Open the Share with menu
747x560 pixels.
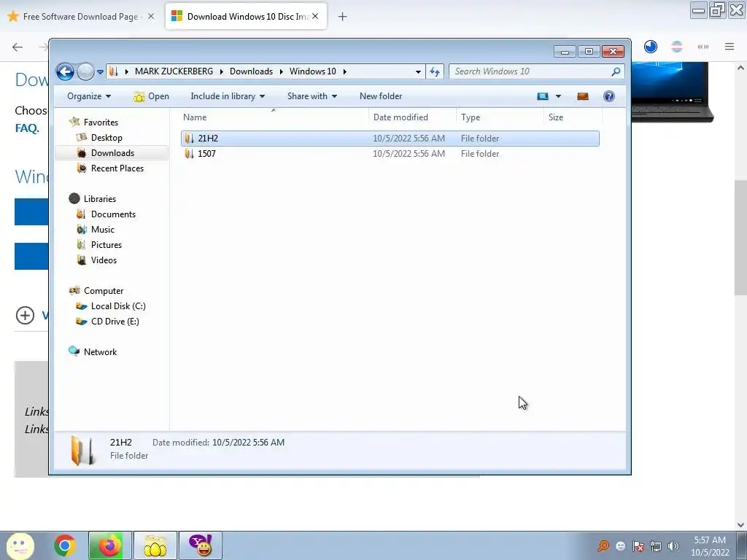(x=312, y=96)
